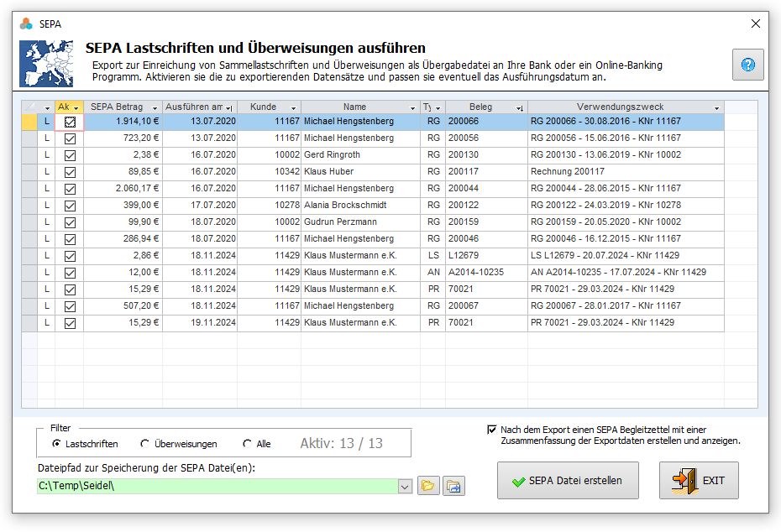Select the Überweisungen filter radio button
The height and width of the screenshot is (532, 781).
[145, 443]
